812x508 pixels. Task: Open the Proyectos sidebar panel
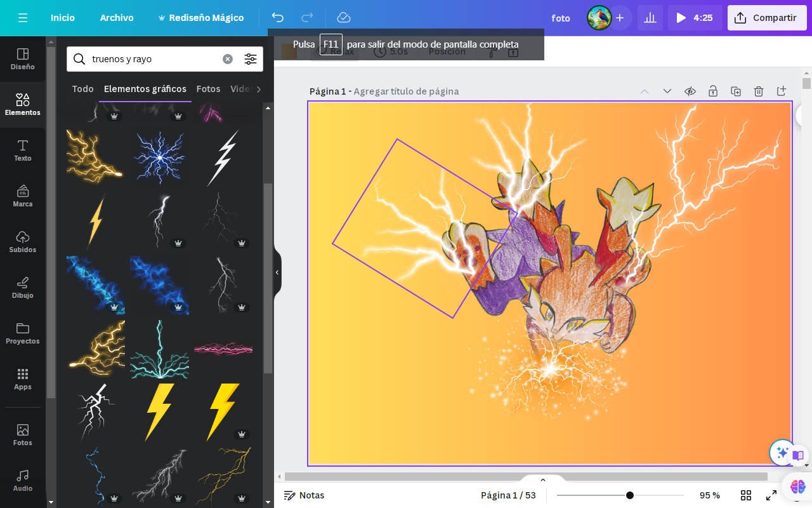tap(23, 333)
